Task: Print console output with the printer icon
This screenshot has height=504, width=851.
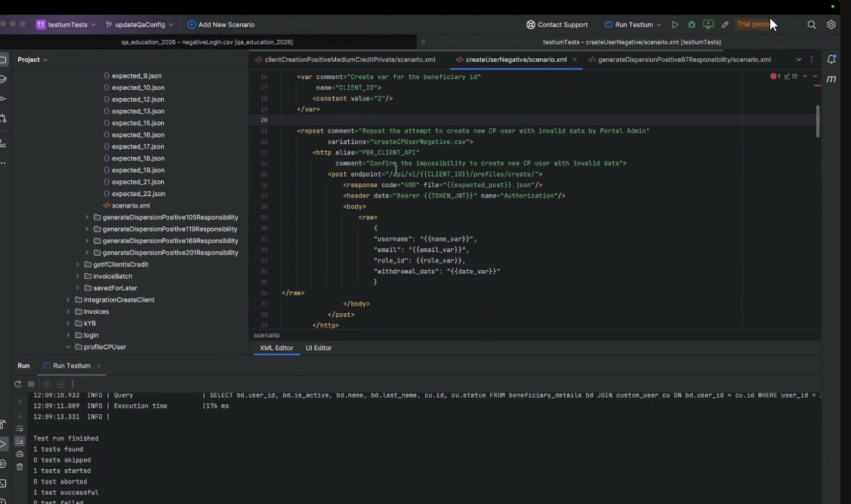Action: coord(20,453)
